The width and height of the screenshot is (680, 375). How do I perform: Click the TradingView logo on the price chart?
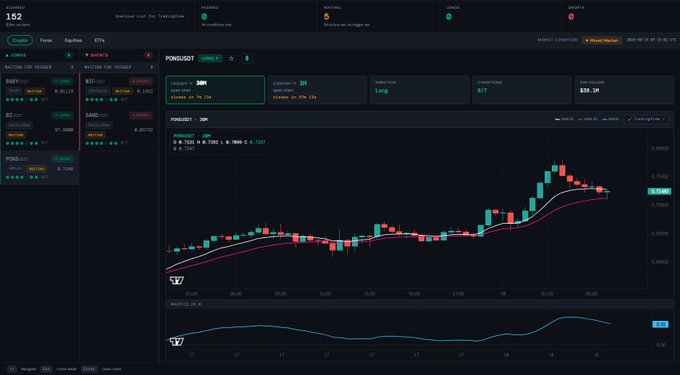pyautogui.click(x=177, y=280)
